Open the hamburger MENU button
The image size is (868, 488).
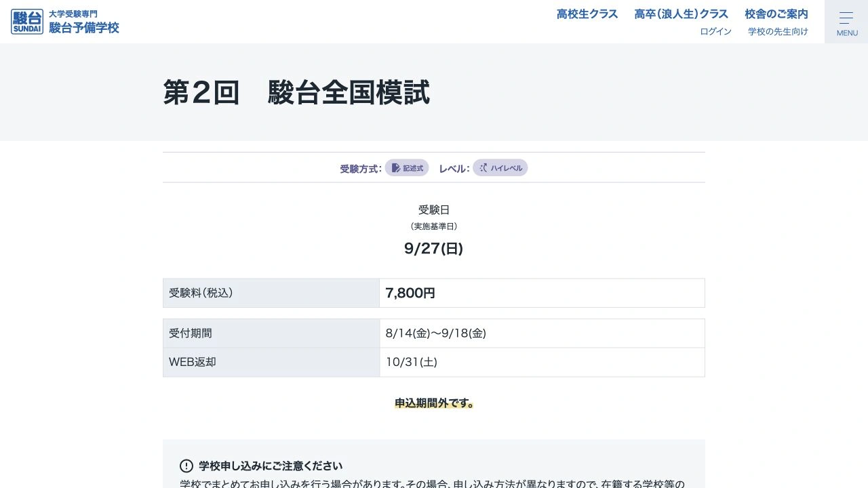pyautogui.click(x=846, y=22)
